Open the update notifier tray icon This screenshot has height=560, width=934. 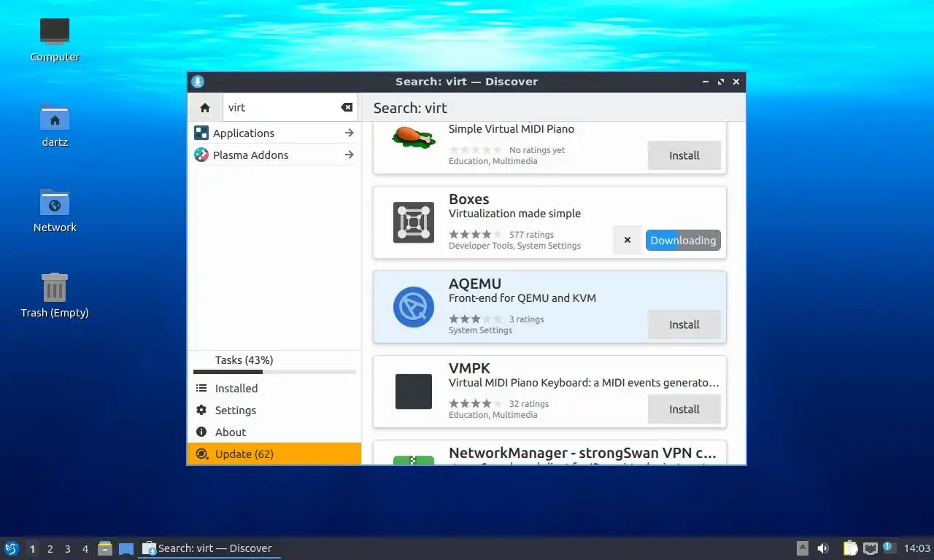pyautogui.click(x=889, y=547)
